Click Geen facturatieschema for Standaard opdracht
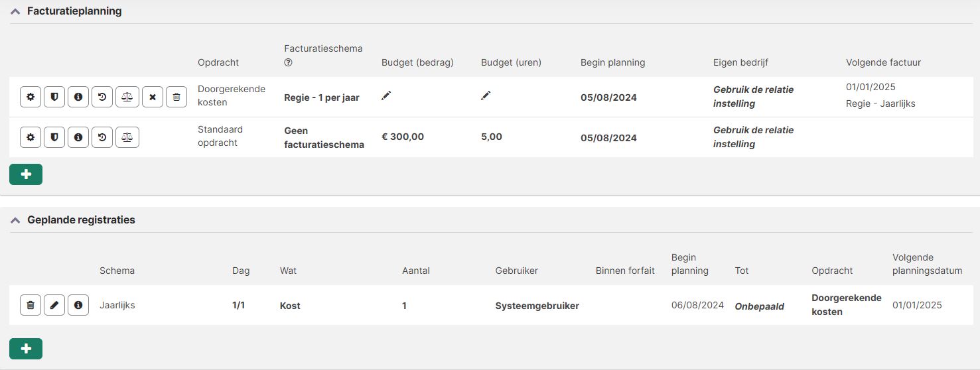Screen dimensions: 980x370 [x=324, y=137]
